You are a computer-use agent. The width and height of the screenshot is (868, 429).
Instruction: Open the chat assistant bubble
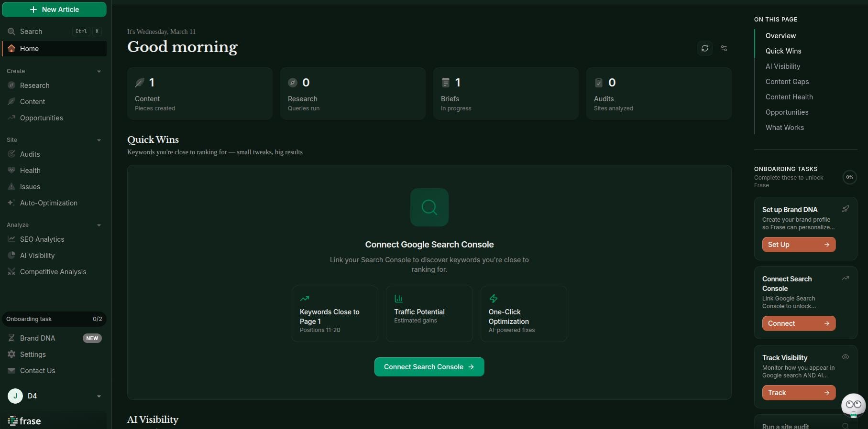click(x=854, y=405)
